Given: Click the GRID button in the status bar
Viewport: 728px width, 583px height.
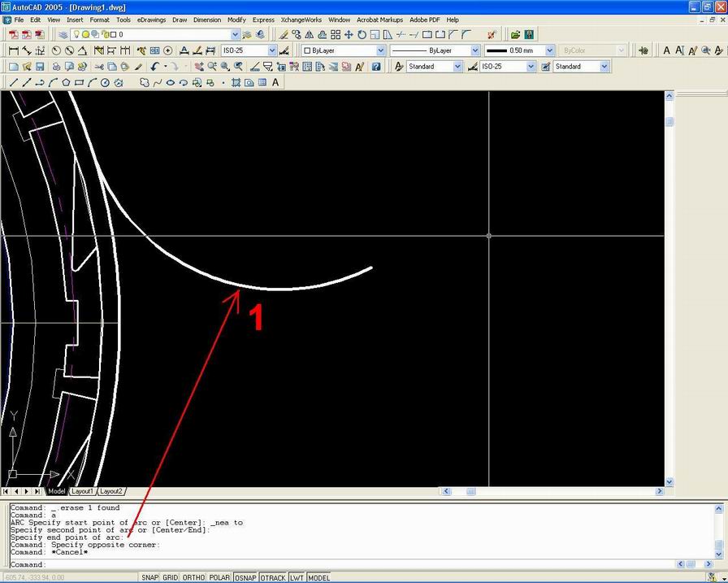Looking at the screenshot, I should click(170, 577).
